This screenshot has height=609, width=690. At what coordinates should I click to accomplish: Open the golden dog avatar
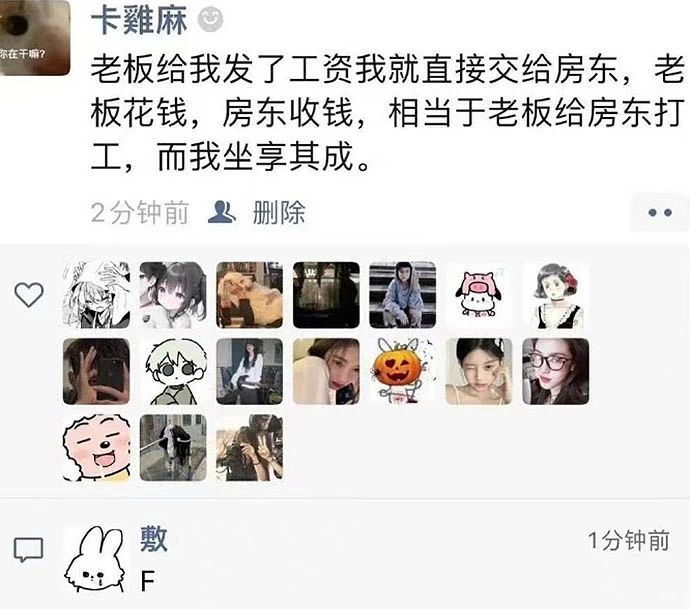pyautogui.click(x=250, y=295)
